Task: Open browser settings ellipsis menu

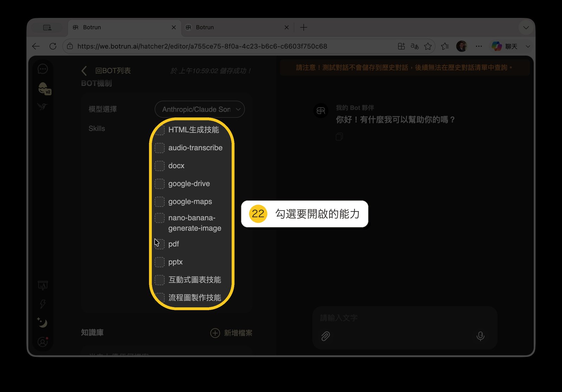Action: coord(479,46)
